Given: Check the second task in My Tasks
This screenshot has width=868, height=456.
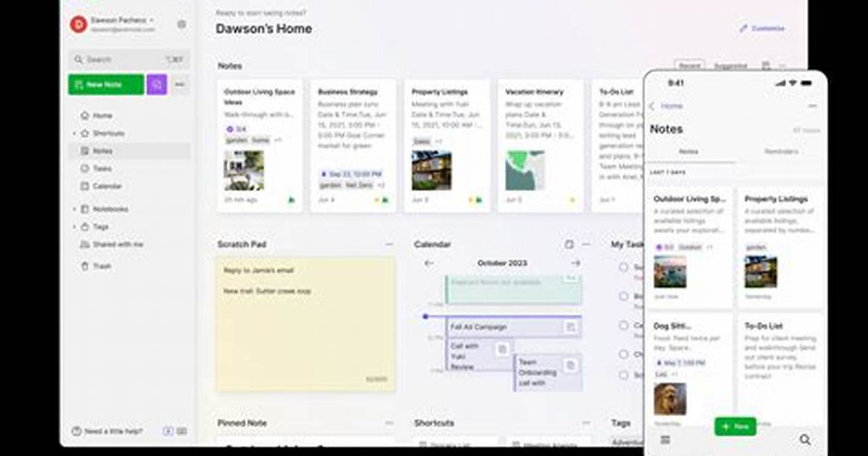Looking at the screenshot, I should click(x=623, y=296).
